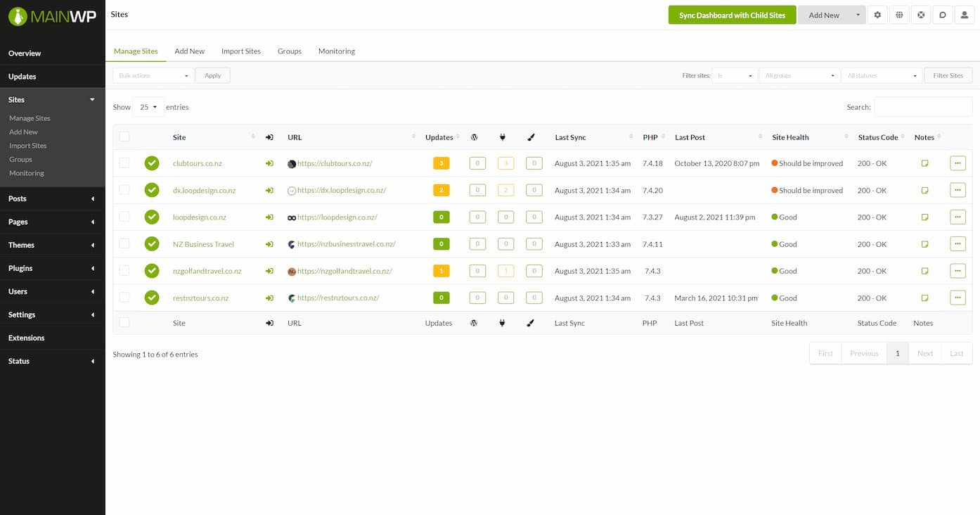Open the All groups filter dropdown
Screen dimensions: 980x515
click(799, 75)
